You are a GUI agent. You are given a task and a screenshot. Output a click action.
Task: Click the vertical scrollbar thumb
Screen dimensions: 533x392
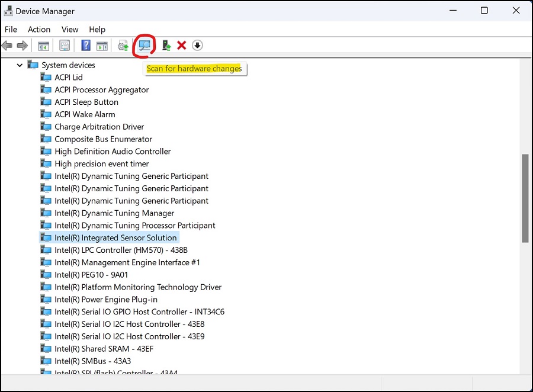click(x=524, y=195)
